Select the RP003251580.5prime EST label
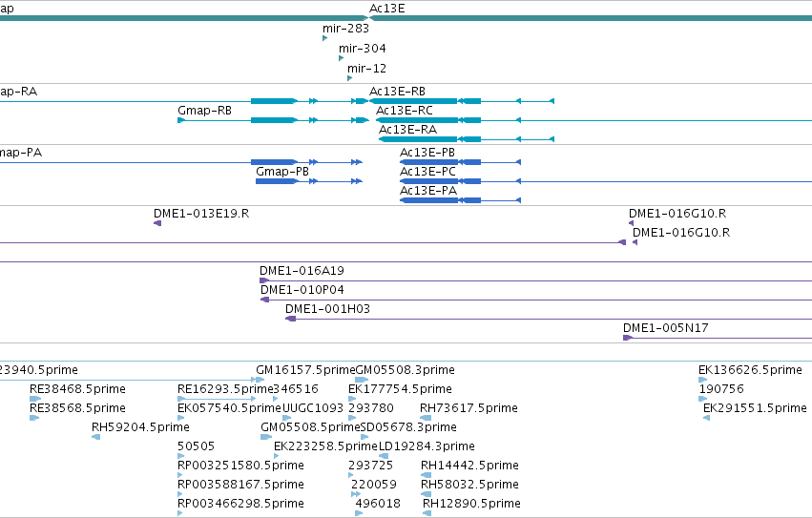Image resolution: width=812 pixels, height=518 pixels. click(x=240, y=466)
